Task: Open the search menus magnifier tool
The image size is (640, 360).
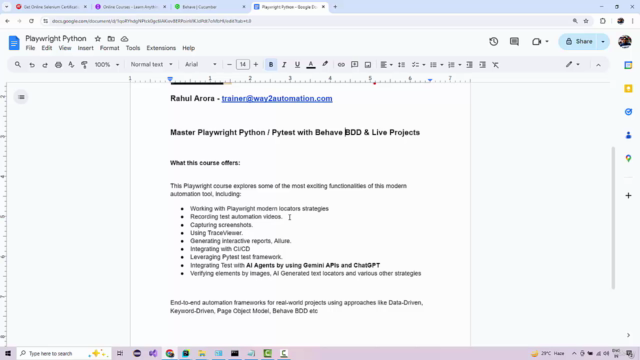Action: [x=18, y=64]
